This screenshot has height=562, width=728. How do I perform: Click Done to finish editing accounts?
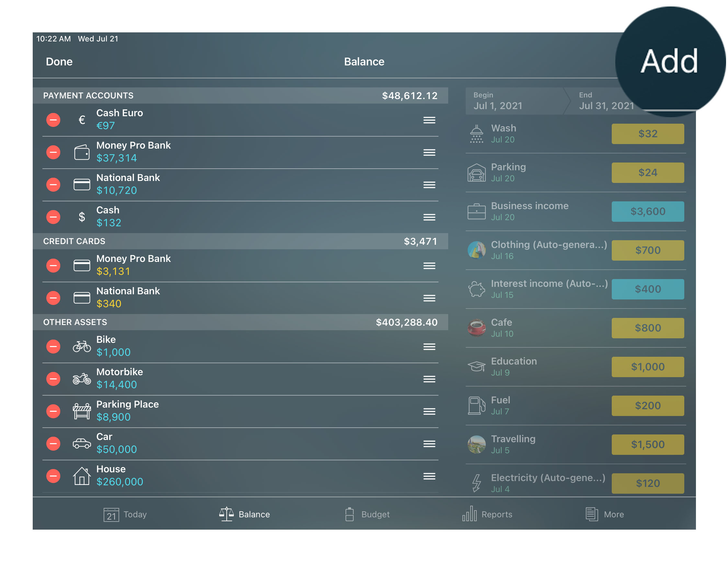59,62
